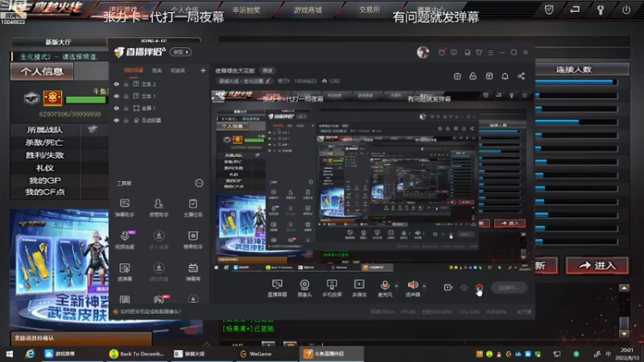The height and width of the screenshot is (362, 644).
Task: Click the edit pencil beside the game category
Action: click(x=268, y=81)
